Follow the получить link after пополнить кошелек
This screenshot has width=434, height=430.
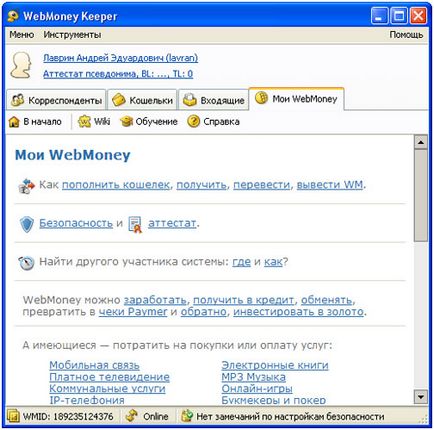(201, 185)
